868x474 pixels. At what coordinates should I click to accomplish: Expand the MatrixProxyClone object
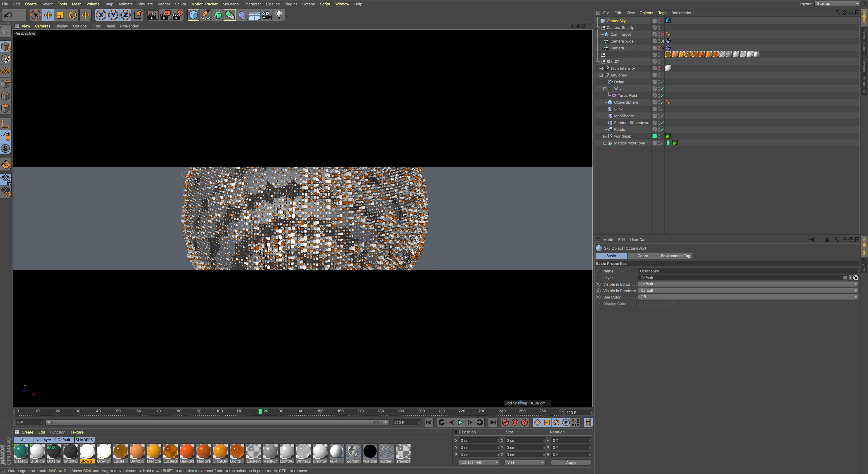(x=605, y=143)
